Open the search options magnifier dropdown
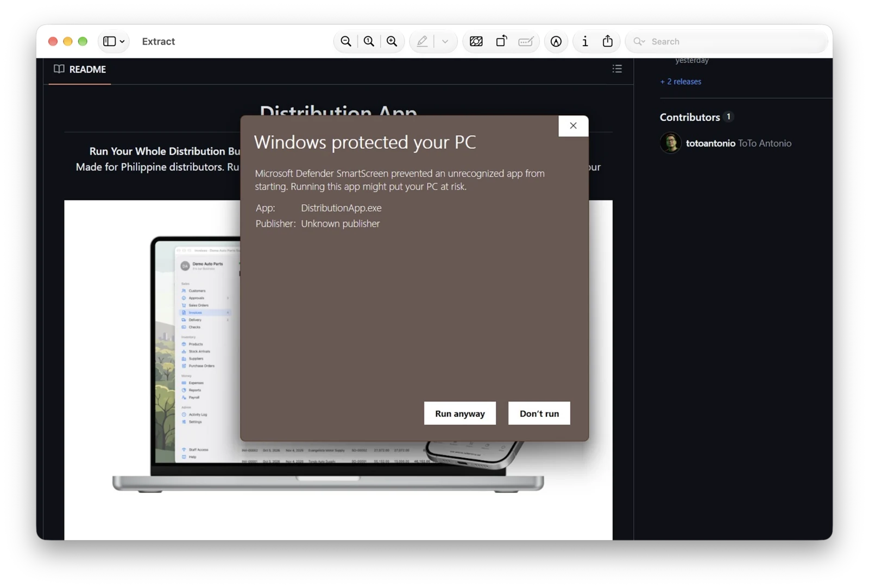869x588 pixels. point(639,41)
